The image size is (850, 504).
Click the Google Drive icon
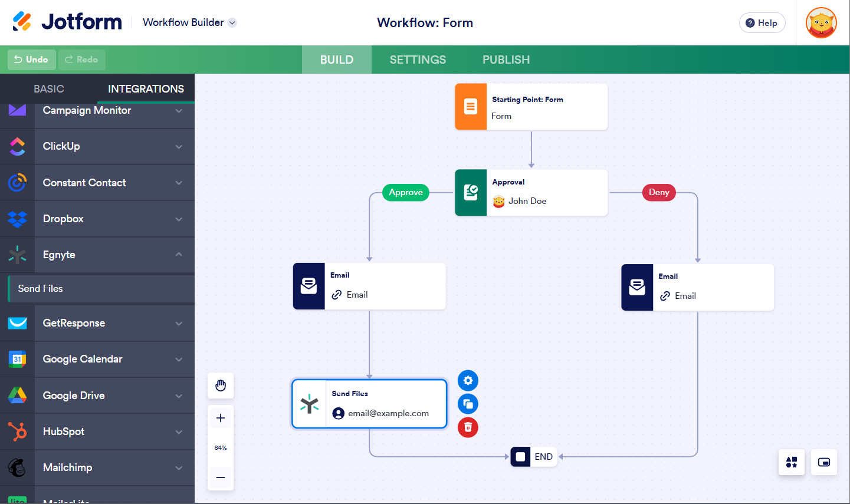tap(17, 396)
